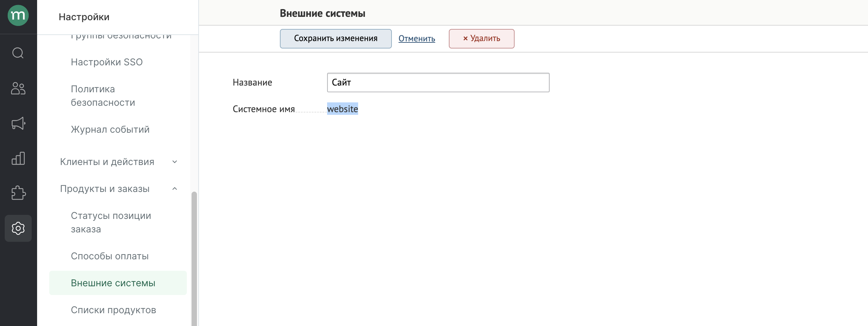Open Настройки SSO menu item
Viewport: 868px width, 326px height.
coord(107,62)
